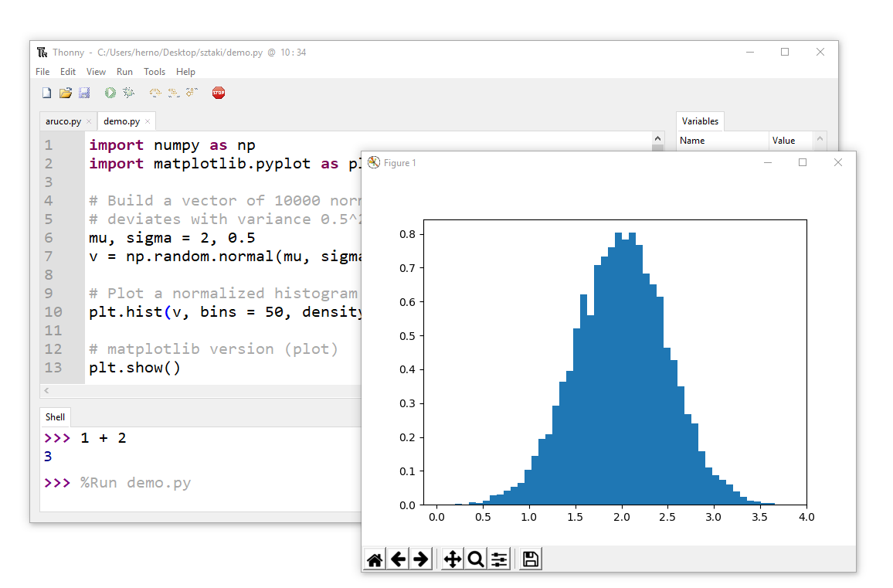Start debugging with the bug icon
The image size is (893, 588).
coord(129,93)
